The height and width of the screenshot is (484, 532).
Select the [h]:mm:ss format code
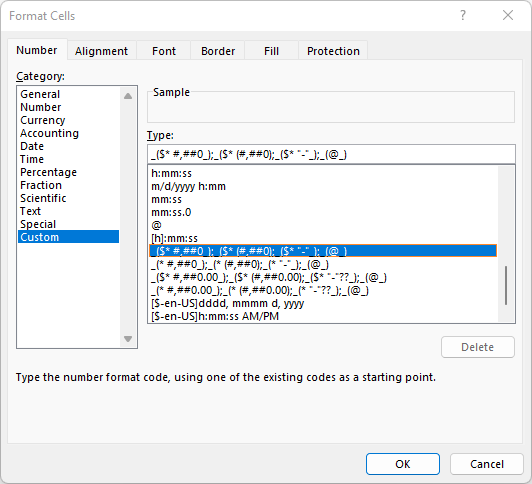(323, 238)
